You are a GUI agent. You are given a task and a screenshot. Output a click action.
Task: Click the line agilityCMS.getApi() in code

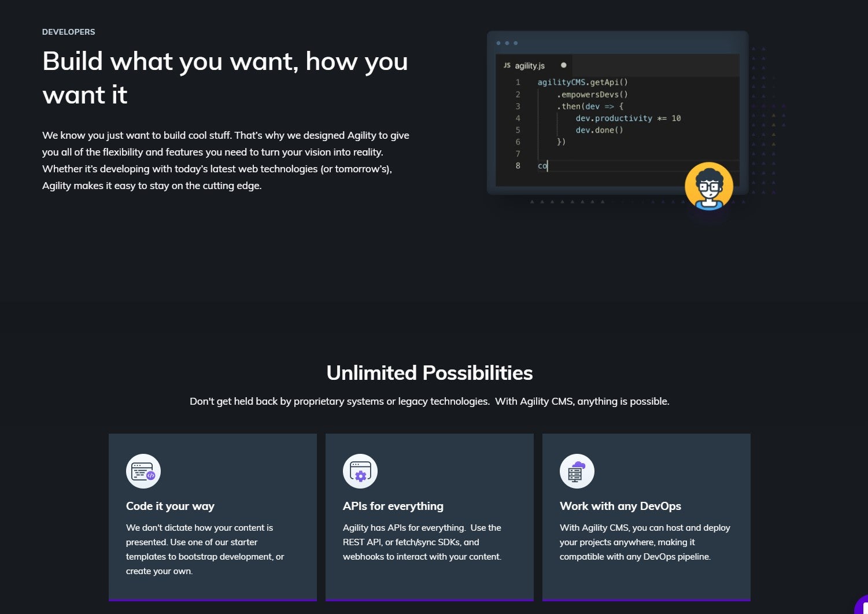point(583,82)
